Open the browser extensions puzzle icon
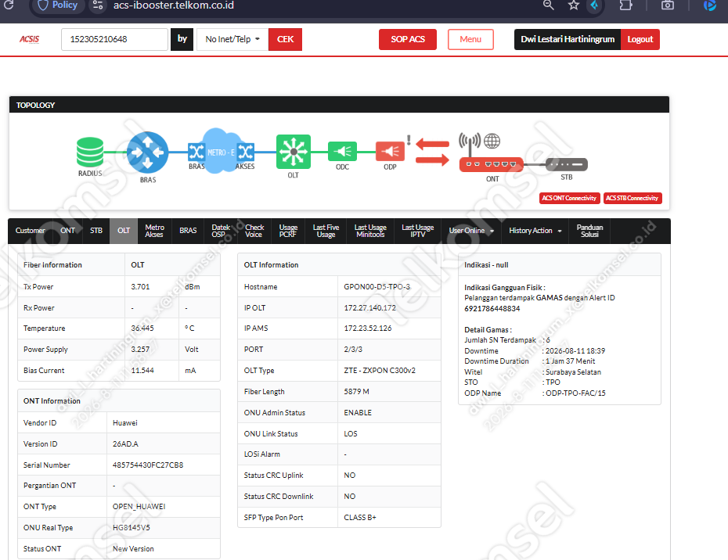This screenshot has height=560, width=728. coord(625,5)
